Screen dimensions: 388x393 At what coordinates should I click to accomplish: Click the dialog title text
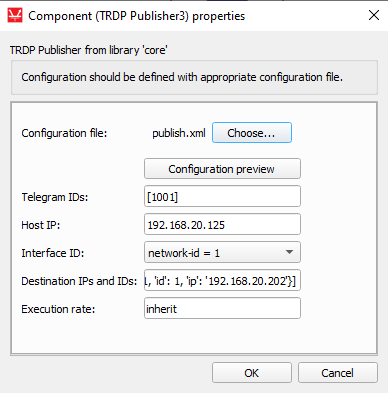(x=137, y=16)
